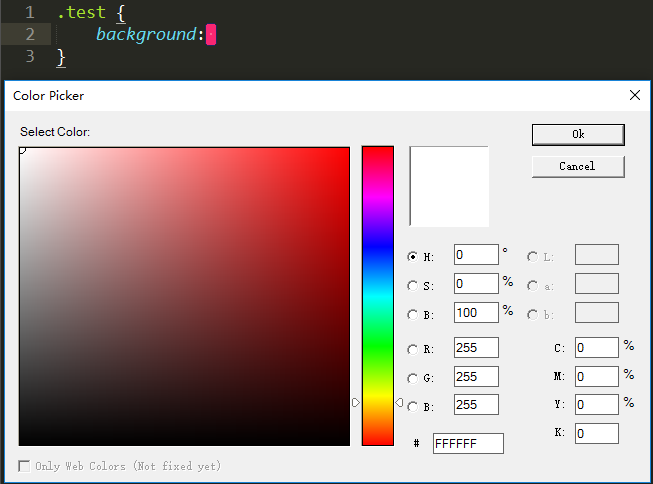Click the hue H value field
653x484 pixels.
pyautogui.click(x=476, y=255)
